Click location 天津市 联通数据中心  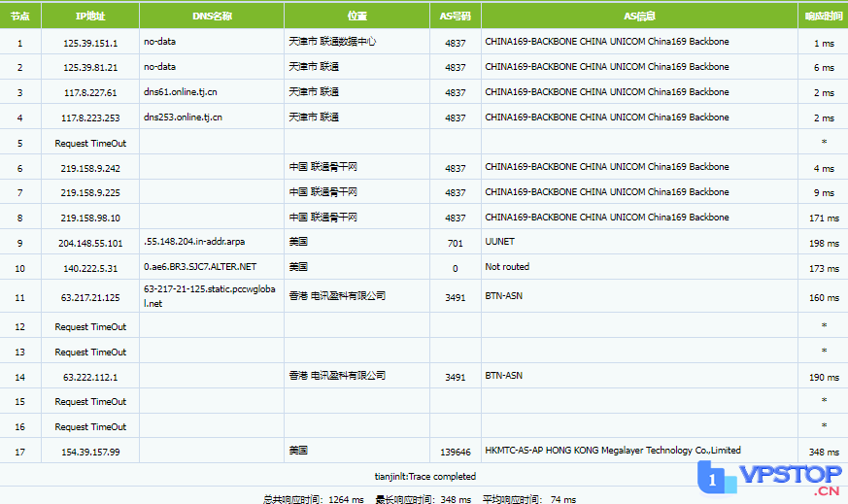(x=332, y=42)
